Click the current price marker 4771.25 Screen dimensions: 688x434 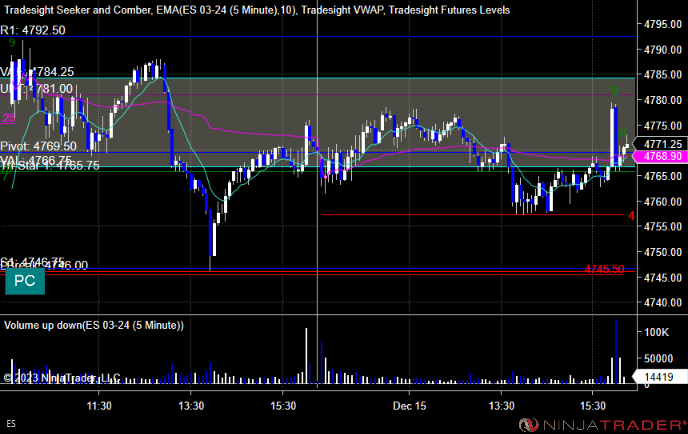(x=662, y=144)
